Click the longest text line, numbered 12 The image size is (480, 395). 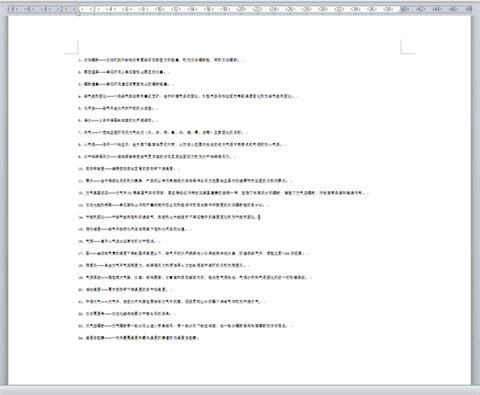click(223, 193)
